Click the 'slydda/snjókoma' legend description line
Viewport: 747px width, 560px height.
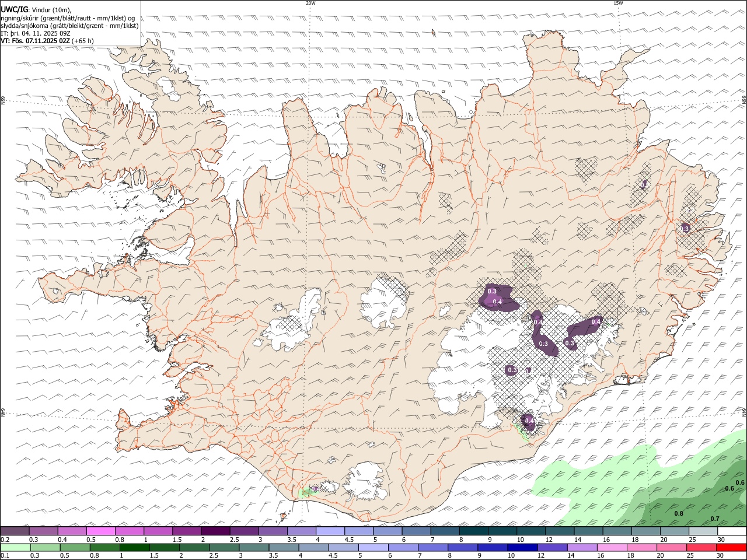tap(70, 26)
